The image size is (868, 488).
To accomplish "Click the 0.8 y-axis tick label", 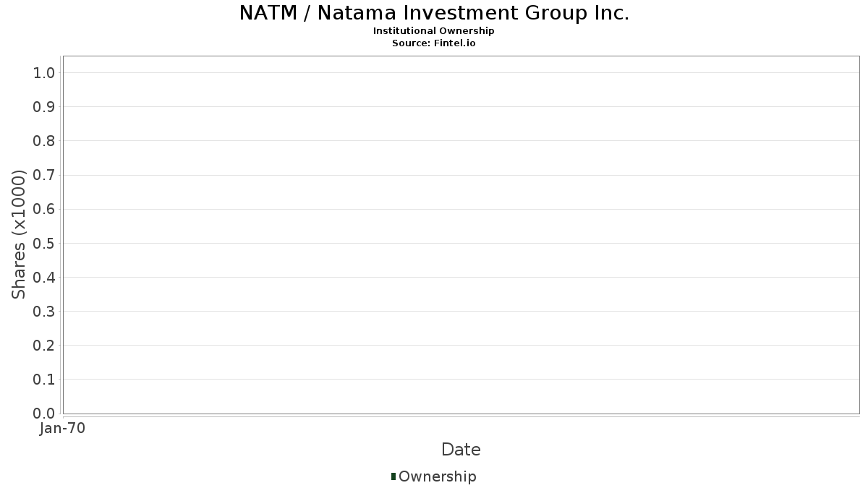I will click(x=44, y=141).
